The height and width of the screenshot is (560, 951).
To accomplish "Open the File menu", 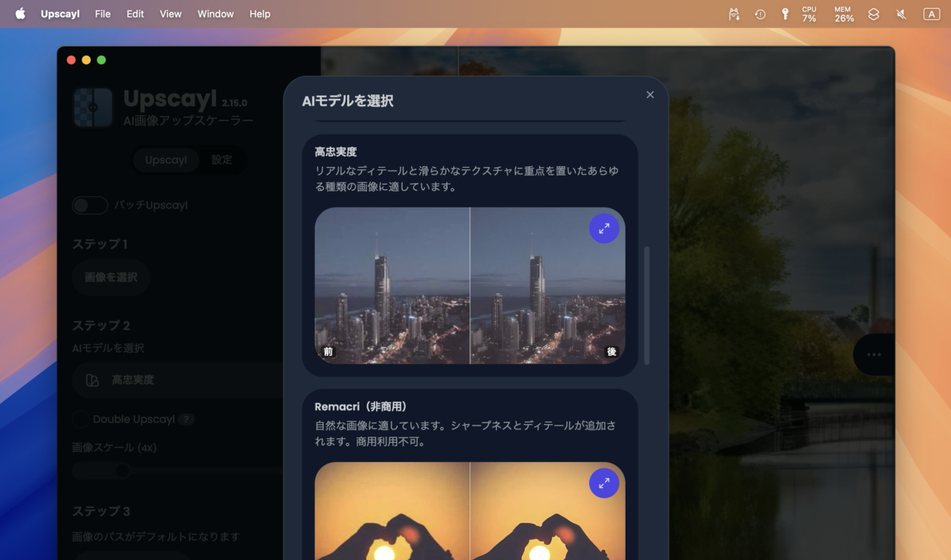I will (103, 13).
